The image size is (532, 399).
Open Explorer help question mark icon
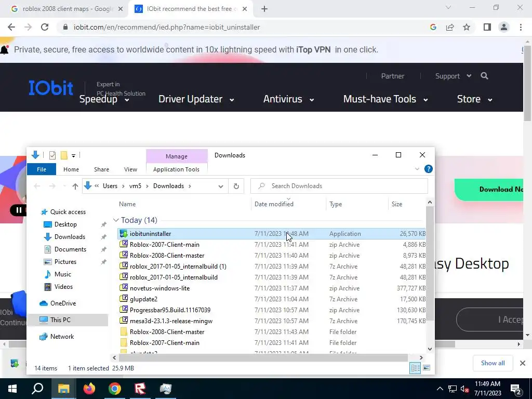click(429, 169)
